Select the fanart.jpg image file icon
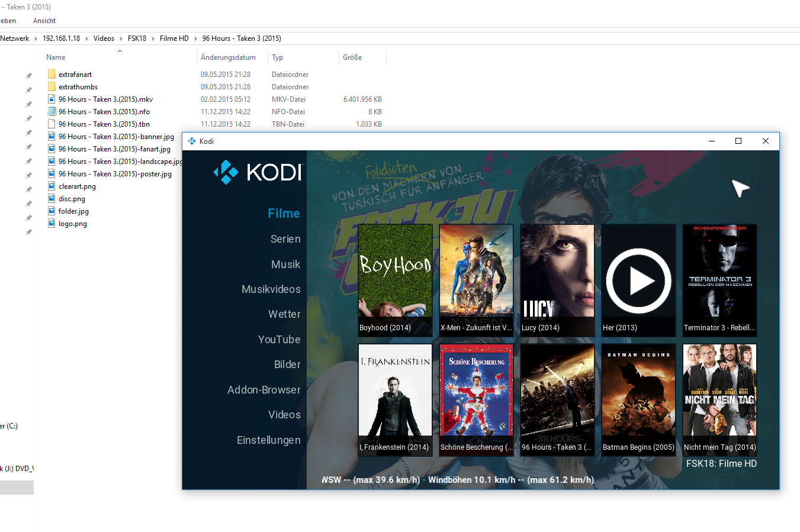This screenshot has width=800, height=532. click(x=52, y=149)
